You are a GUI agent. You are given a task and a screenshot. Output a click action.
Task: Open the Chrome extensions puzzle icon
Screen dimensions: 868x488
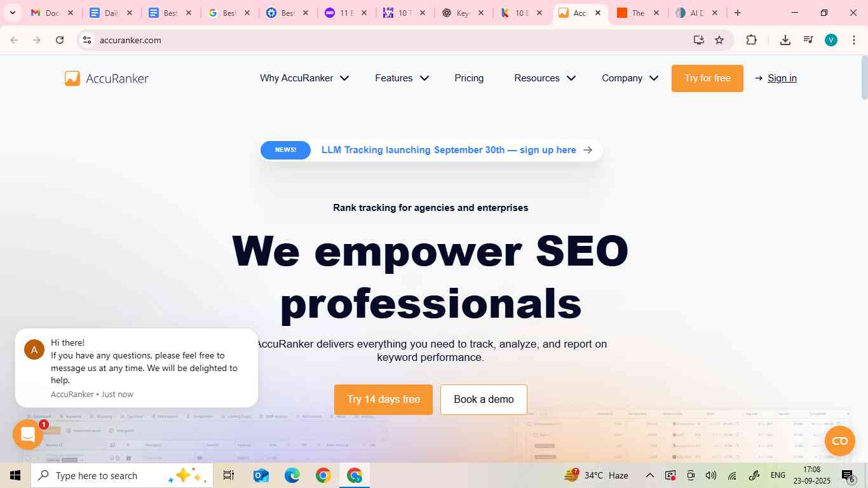pyautogui.click(x=751, y=40)
